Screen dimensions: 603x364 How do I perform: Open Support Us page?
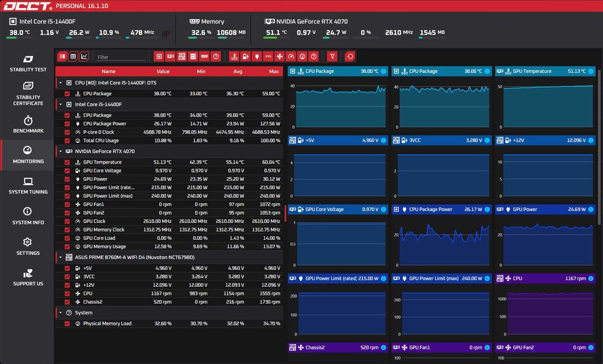[28, 277]
